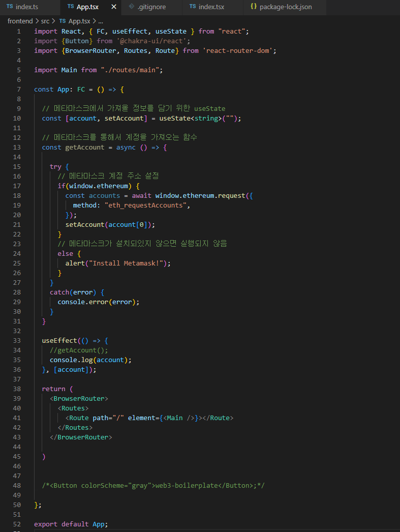The image size is (400, 532).
Task: Click the 'async' keyword
Action: click(126, 147)
